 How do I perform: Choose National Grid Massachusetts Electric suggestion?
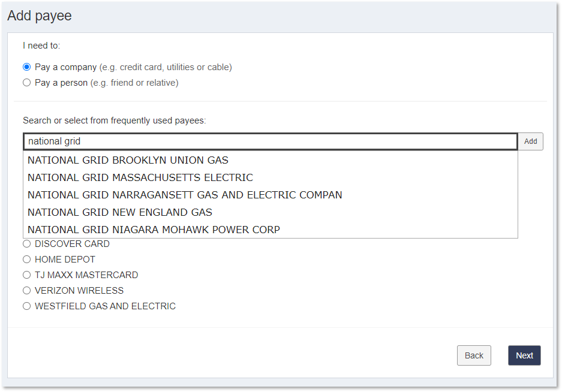(271, 177)
